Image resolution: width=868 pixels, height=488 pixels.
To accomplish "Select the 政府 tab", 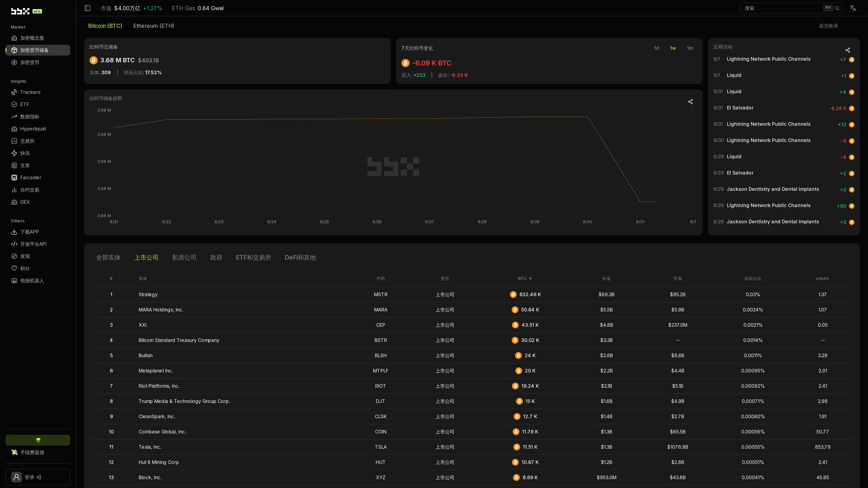I will tap(216, 258).
